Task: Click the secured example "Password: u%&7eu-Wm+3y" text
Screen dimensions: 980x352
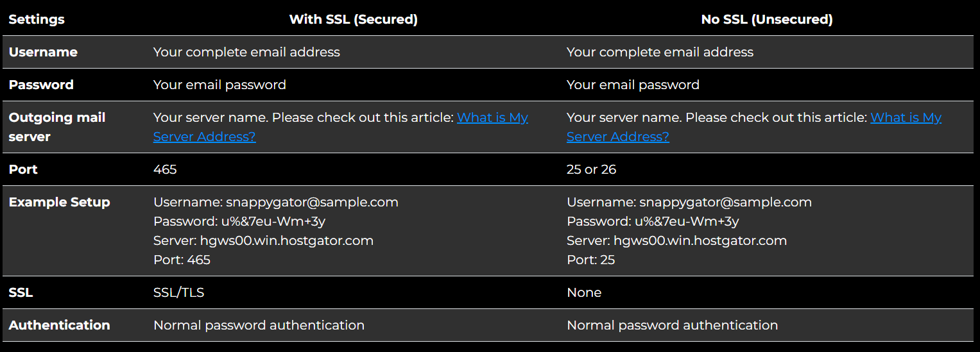Action: click(239, 221)
